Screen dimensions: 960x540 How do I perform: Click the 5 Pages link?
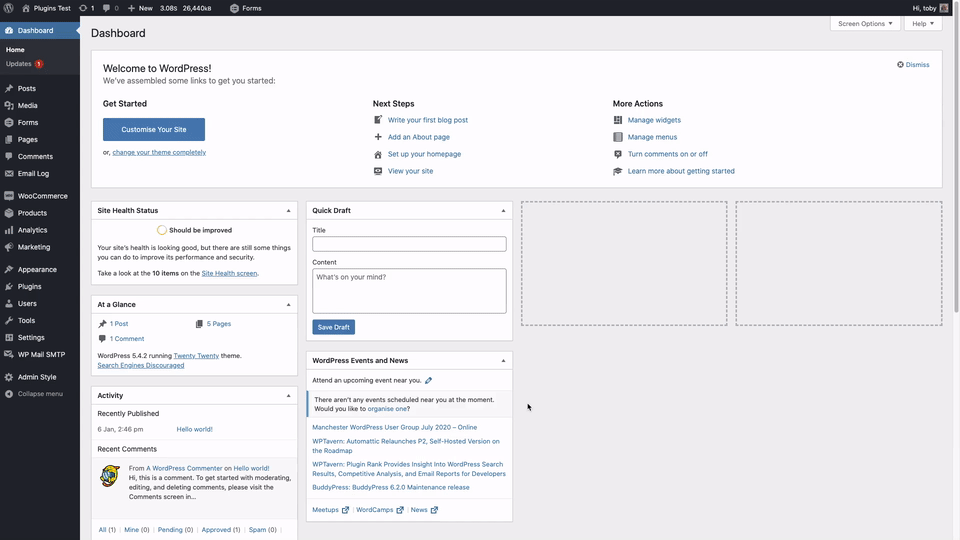point(219,324)
